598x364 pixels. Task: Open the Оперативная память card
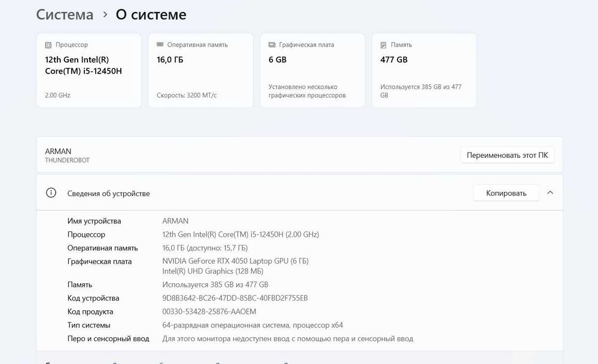pos(200,71)
